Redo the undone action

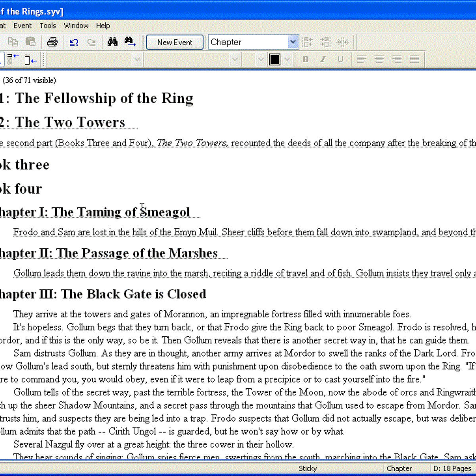[91, 42]
